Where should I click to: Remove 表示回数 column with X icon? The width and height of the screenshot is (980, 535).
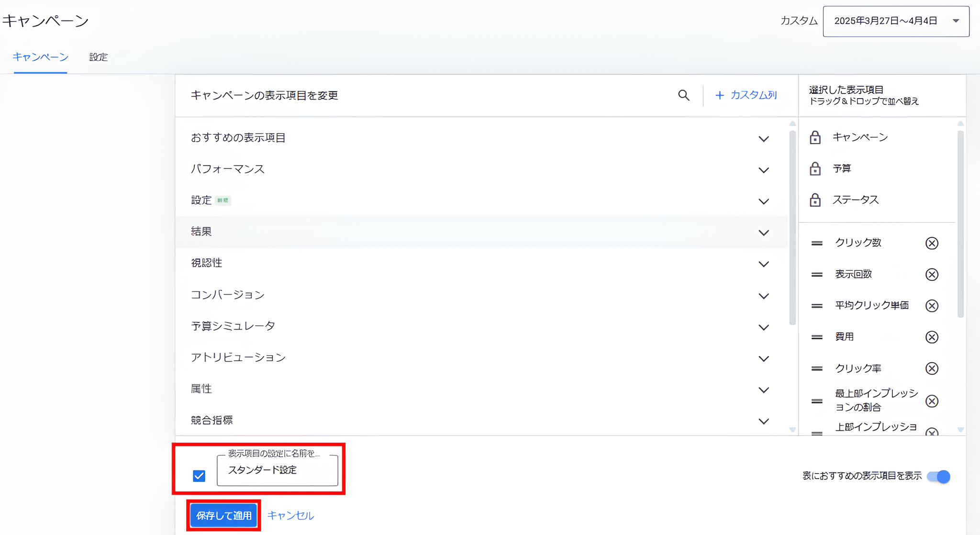click(931, 274)
